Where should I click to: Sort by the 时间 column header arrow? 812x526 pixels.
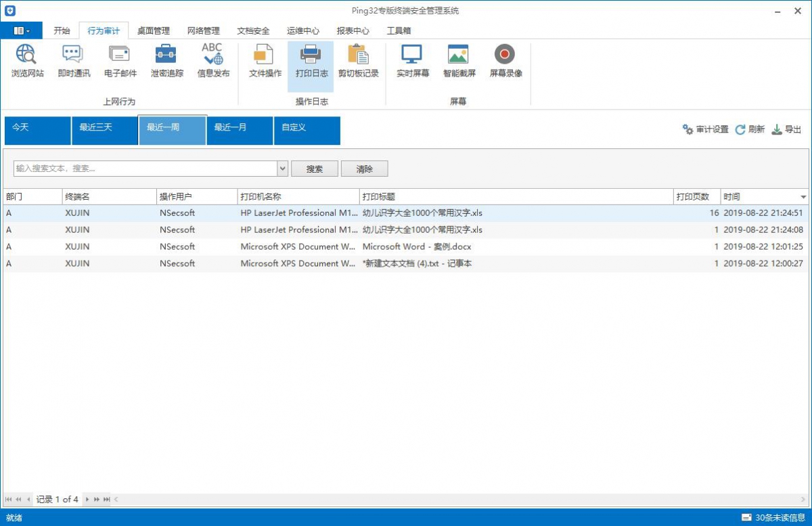tap(803, 197)
